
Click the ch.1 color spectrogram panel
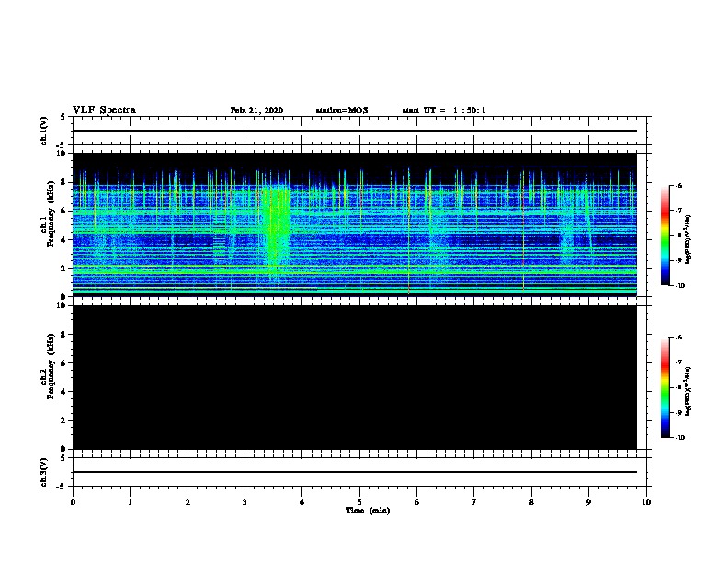[x=354, y=224]
